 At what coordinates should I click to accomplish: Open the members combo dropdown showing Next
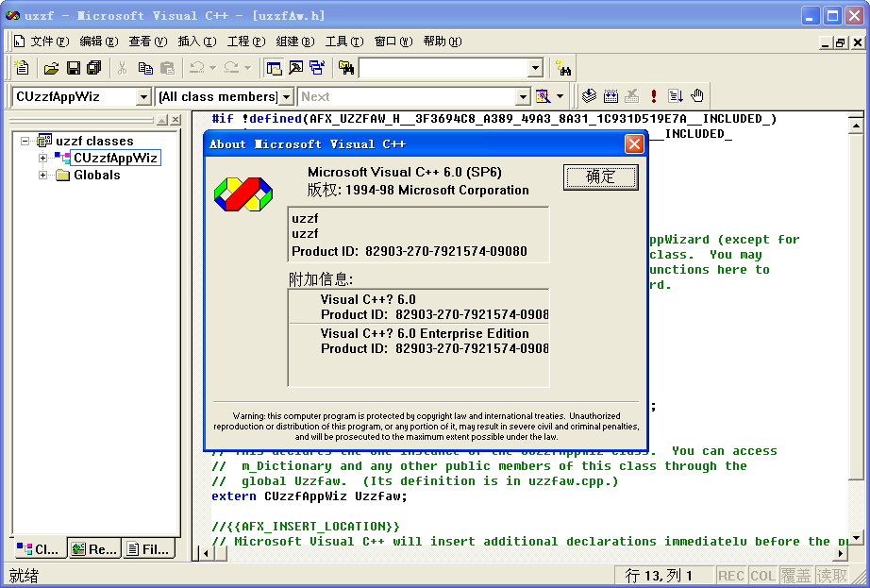[x=523, y=96]
